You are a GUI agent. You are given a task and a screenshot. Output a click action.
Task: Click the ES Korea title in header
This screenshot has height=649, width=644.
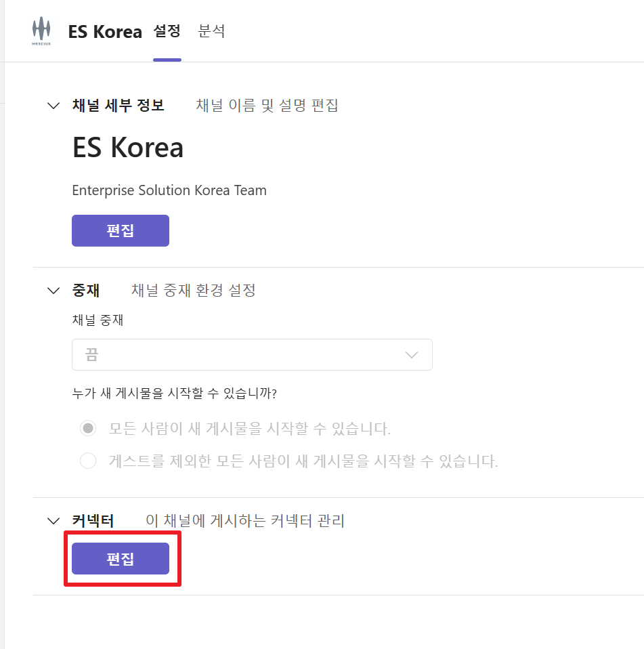(105, 31)
